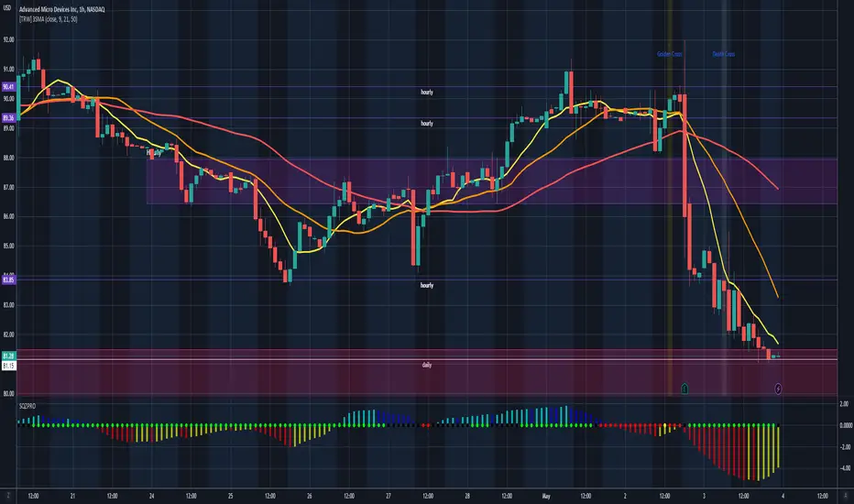Select the Golden Cross label
Screen dimensions: 854x504
click(670, 54)
